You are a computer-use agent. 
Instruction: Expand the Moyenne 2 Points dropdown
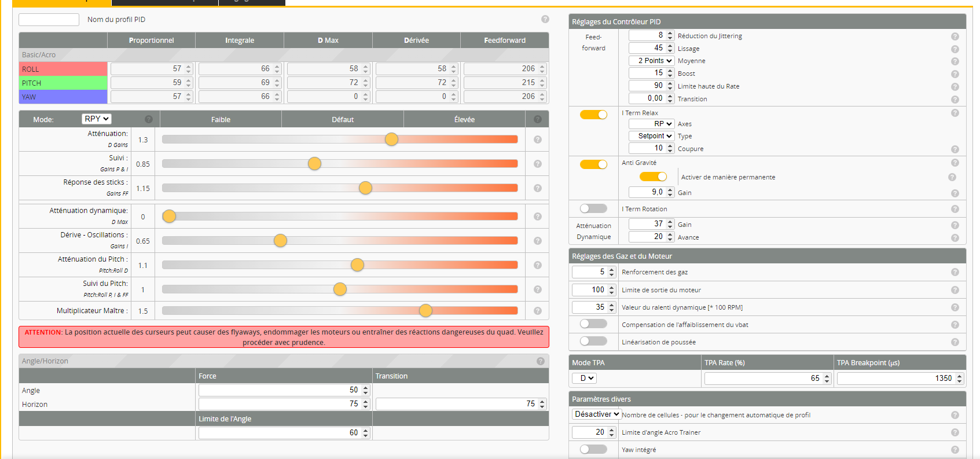pyautogui.click(x=651, y=61)
